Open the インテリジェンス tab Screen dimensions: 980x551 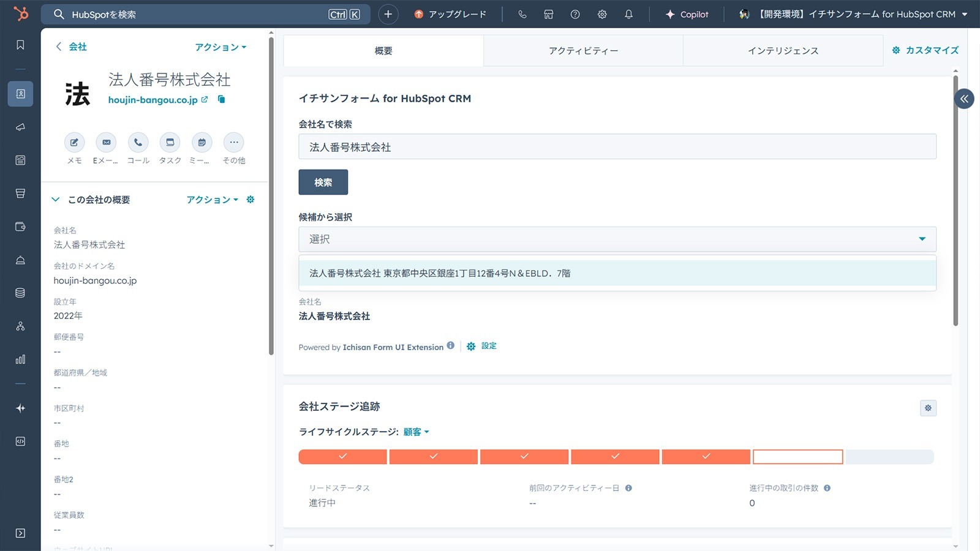pos(782,51)
